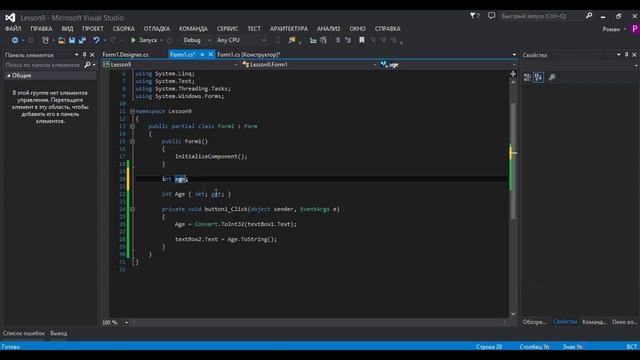
Task: Open the feedback speech bubble icon
Action: [491, 16]
